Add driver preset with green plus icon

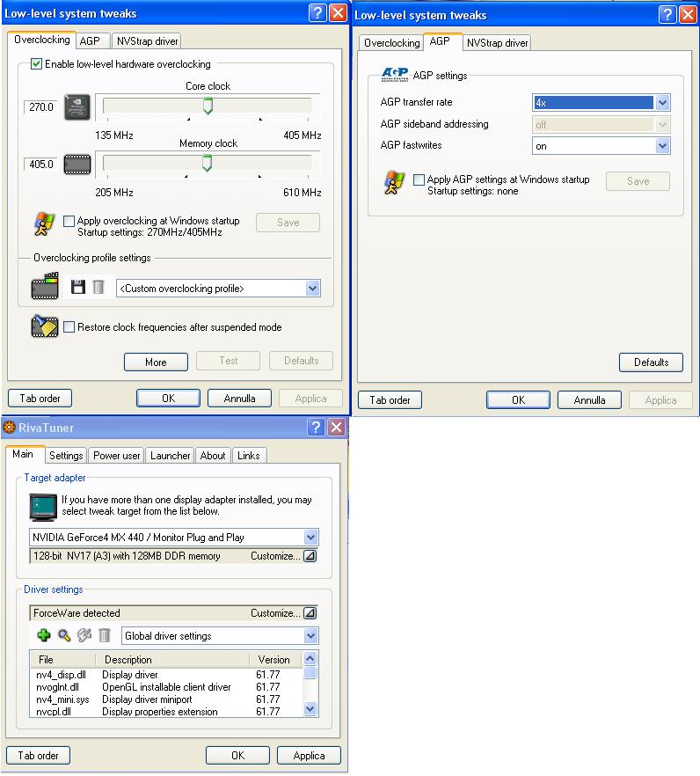[x=44, y=635]
